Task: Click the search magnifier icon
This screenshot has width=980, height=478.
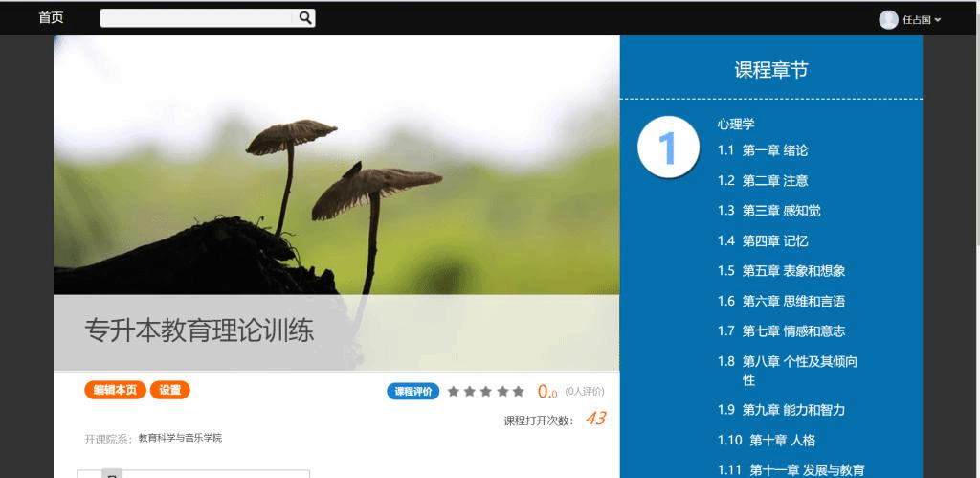Action: (304, 18)
